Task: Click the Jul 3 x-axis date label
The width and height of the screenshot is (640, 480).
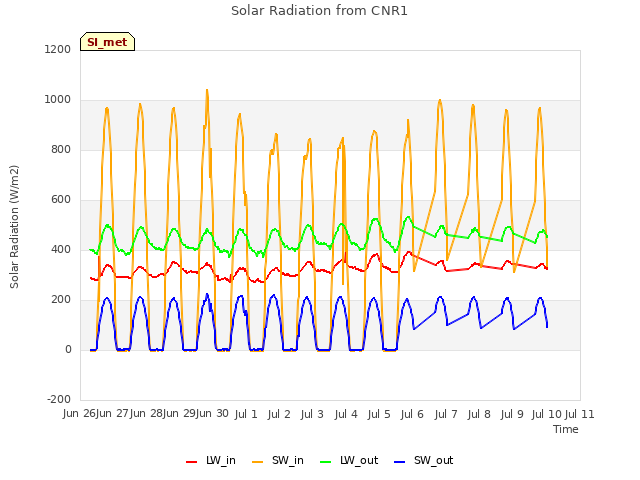Action: click(x=312, y=414)
